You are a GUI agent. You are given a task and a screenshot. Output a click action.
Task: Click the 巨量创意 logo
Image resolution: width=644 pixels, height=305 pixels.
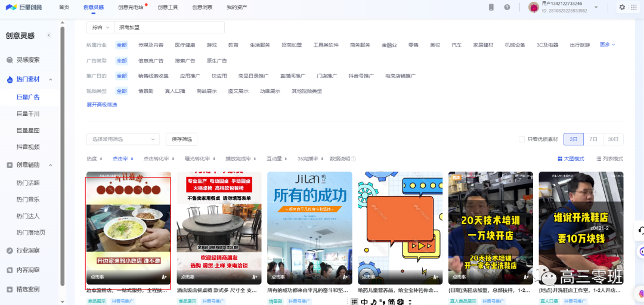click(x=23, y=7)
